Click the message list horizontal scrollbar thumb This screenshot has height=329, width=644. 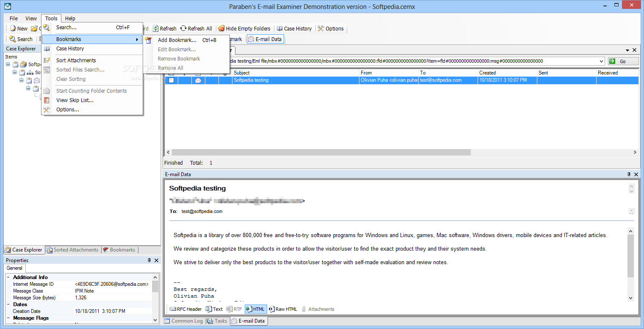pyautogui.click(x=321, y=152)
